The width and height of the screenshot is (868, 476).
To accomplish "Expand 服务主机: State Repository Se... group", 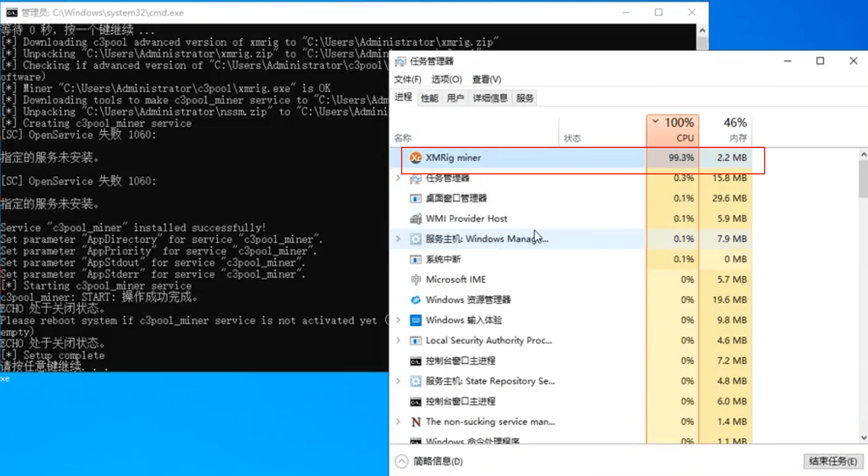I will pyautogui.click(x=398, y=381).
